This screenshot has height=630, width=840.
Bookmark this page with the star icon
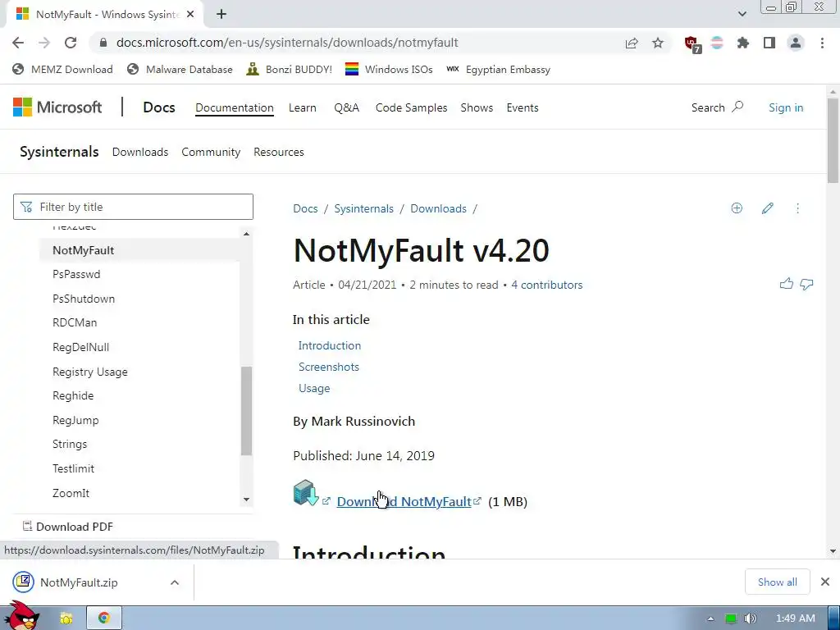[x=658, y=43]
